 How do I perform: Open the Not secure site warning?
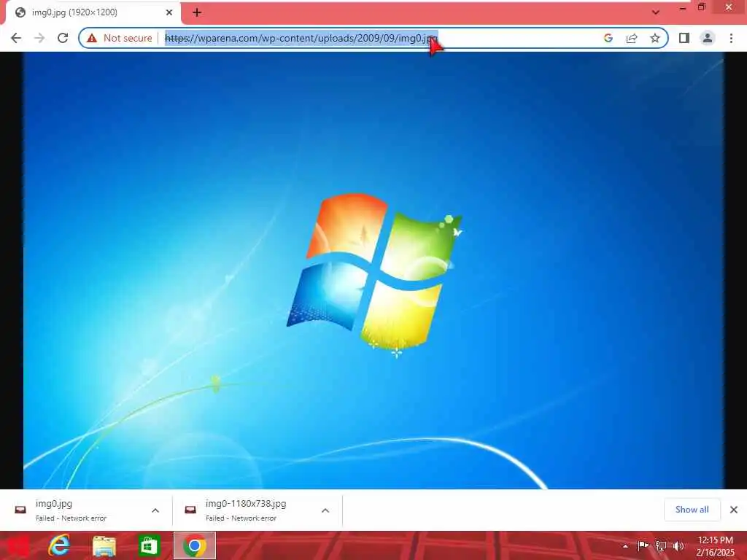pos(120,38)
